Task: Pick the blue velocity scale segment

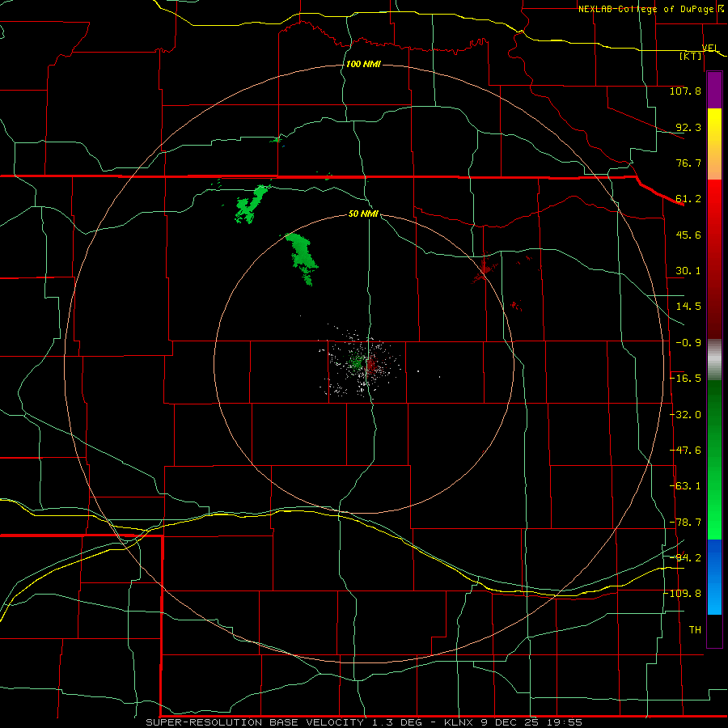Action: point(714,577)
